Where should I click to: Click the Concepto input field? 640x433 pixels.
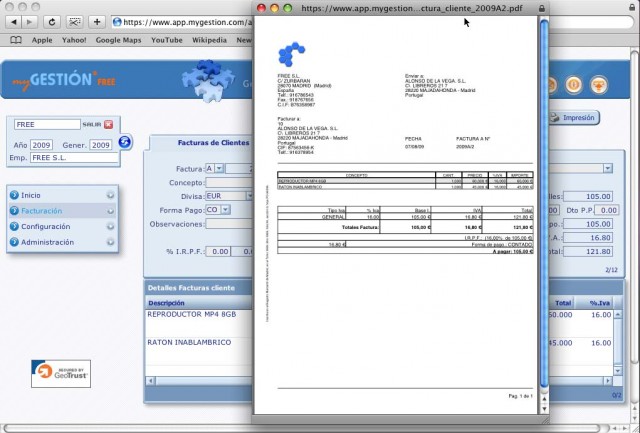pyautogui.click(x=229, y=182)
